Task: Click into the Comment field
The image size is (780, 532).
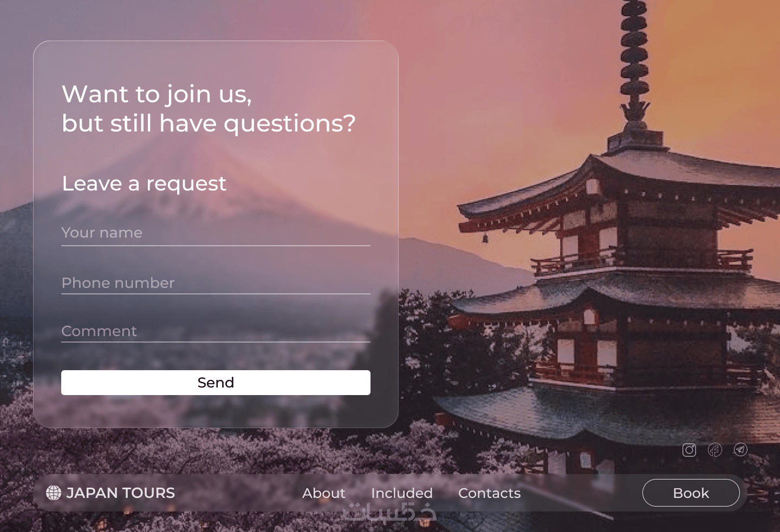Action: [216, 331]
